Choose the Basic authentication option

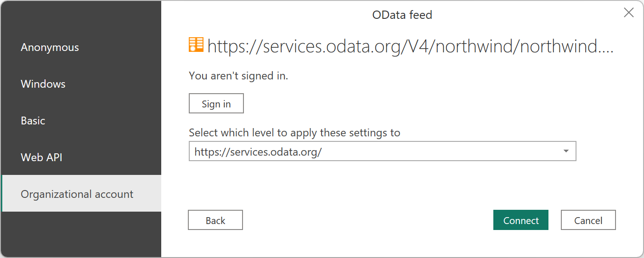pos(33,121)
